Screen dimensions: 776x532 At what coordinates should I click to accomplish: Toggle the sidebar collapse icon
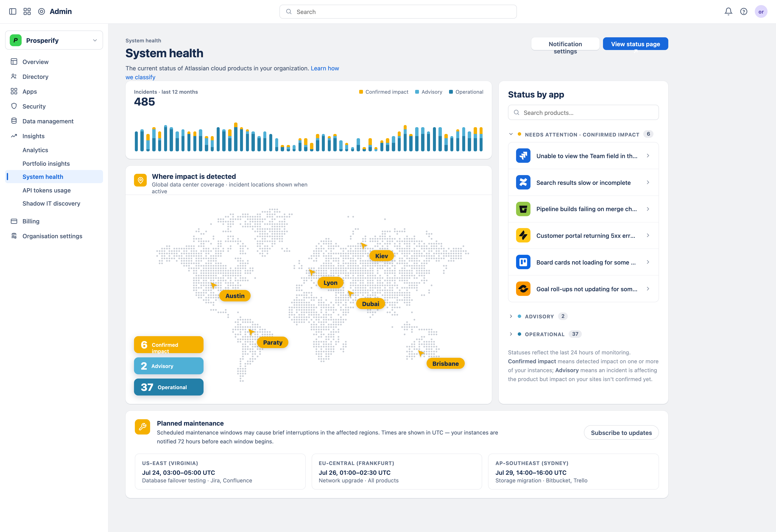13,11
